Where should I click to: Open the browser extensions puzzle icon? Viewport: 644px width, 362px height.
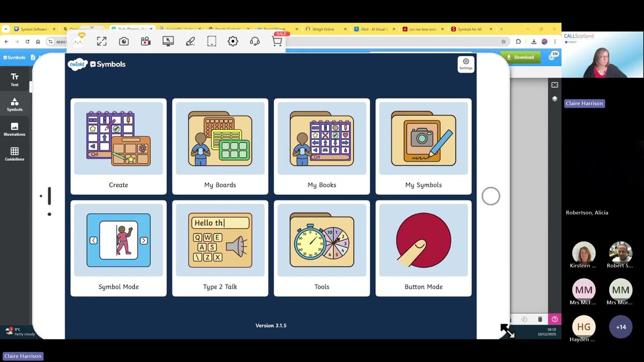[518, 42]
